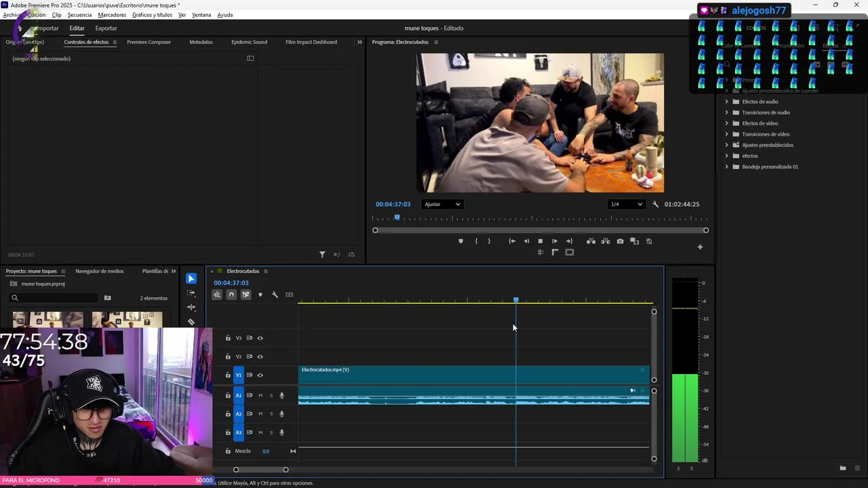Toggle the grid overlay icon under transport
868x488 pixels.
(540, 252)
